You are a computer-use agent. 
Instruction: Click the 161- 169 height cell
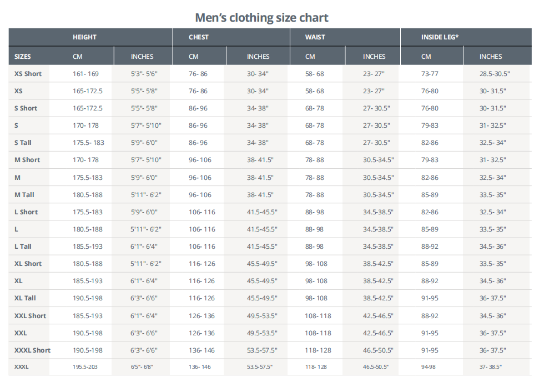tap(85, 74)
